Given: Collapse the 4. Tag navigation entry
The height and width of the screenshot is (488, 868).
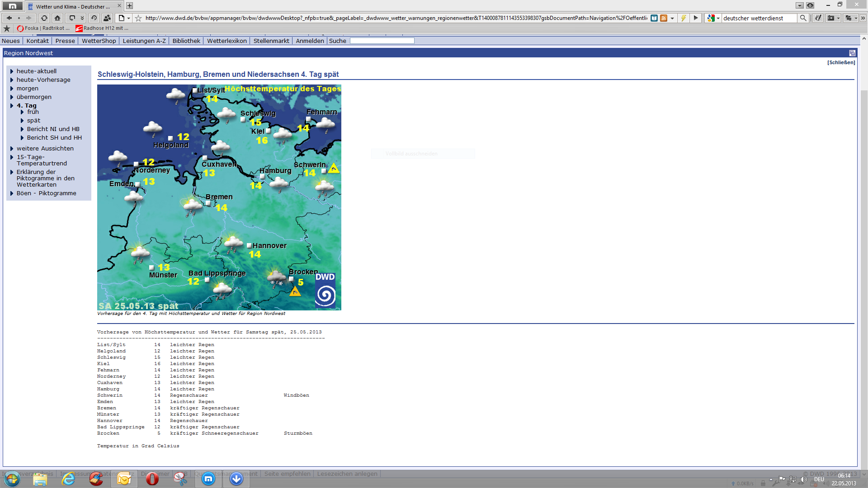Looking at the screenshot, I should [x=12, y=106].
